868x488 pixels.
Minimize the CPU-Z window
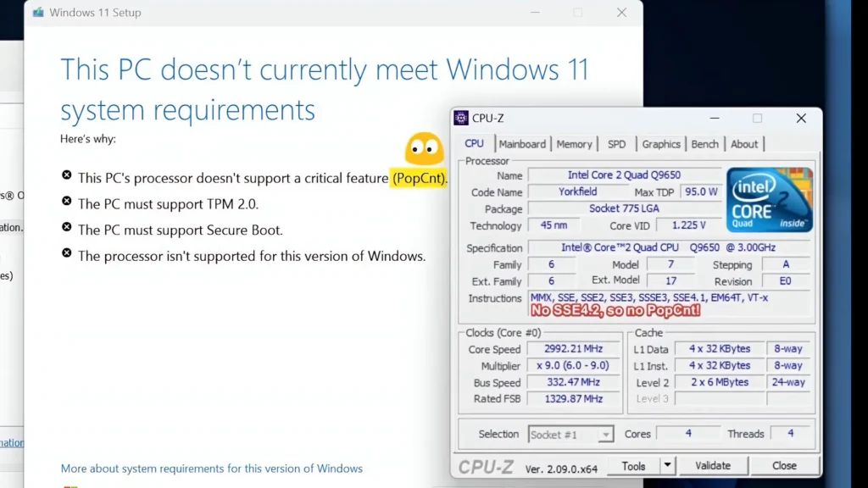pyautogui.click(x=715, y=118)
